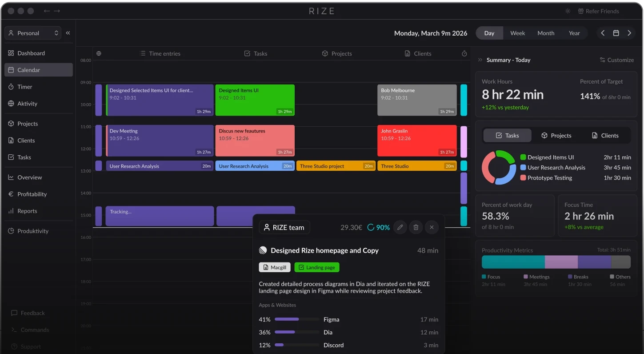Screen dimensions: 644x354
Task: Click the back arrow in title bar
Action: pyautogui.click(x=47, y=11)
